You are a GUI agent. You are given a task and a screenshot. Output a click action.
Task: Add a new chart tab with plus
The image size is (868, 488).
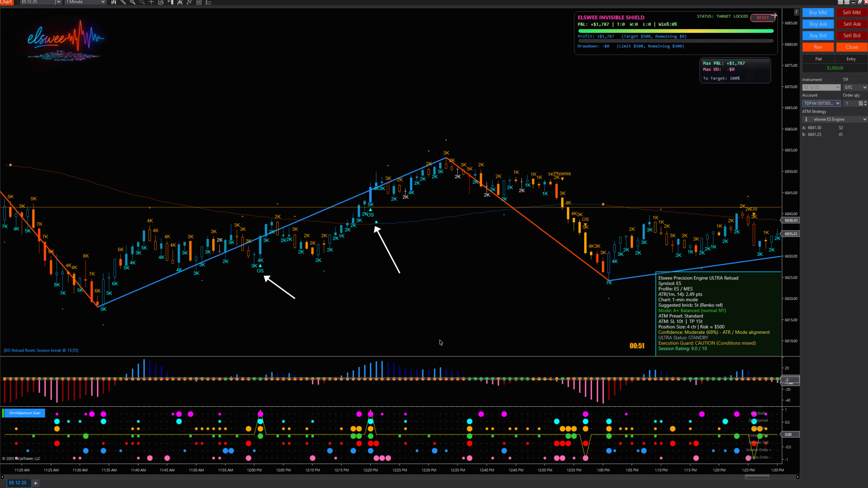[x=36, y=483]
